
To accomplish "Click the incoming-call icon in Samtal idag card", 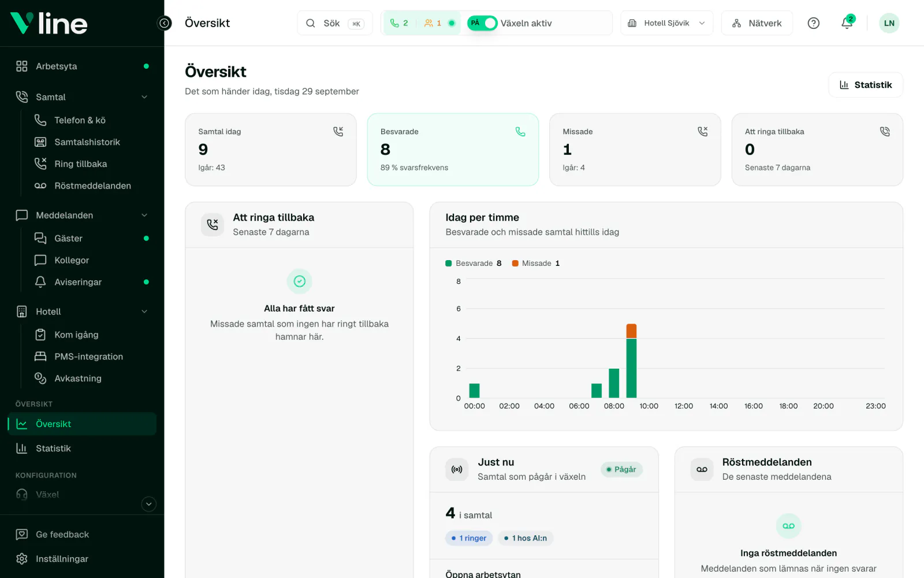I will point(338,132).
